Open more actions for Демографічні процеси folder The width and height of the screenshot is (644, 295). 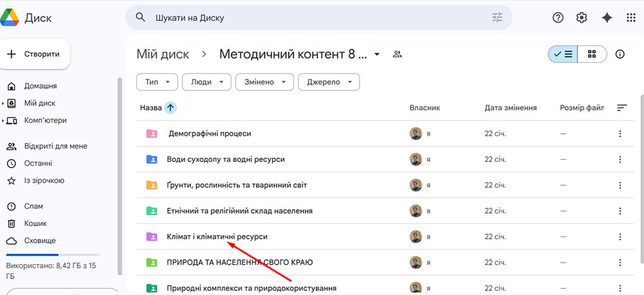tap(620, 134)
